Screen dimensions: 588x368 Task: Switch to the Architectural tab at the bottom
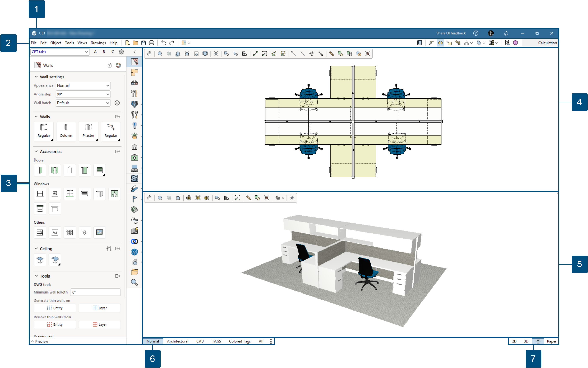178,341
